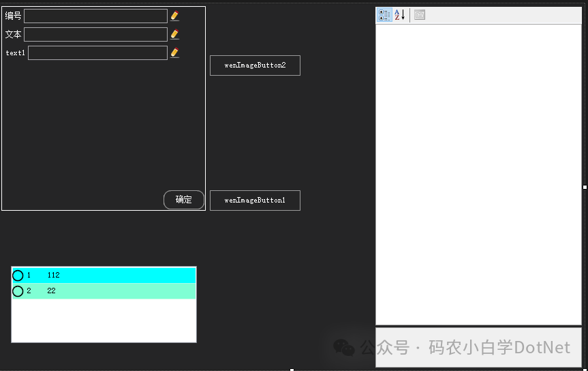The image size is (588, 371).
Task: Click the blank white area below the list rows
Action: point(104,321)
